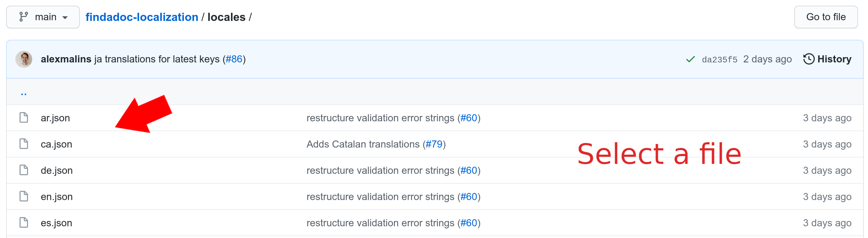This screenshot has width=868, height=238.
Task: Open the es.json file
Action: pos(56,223)
